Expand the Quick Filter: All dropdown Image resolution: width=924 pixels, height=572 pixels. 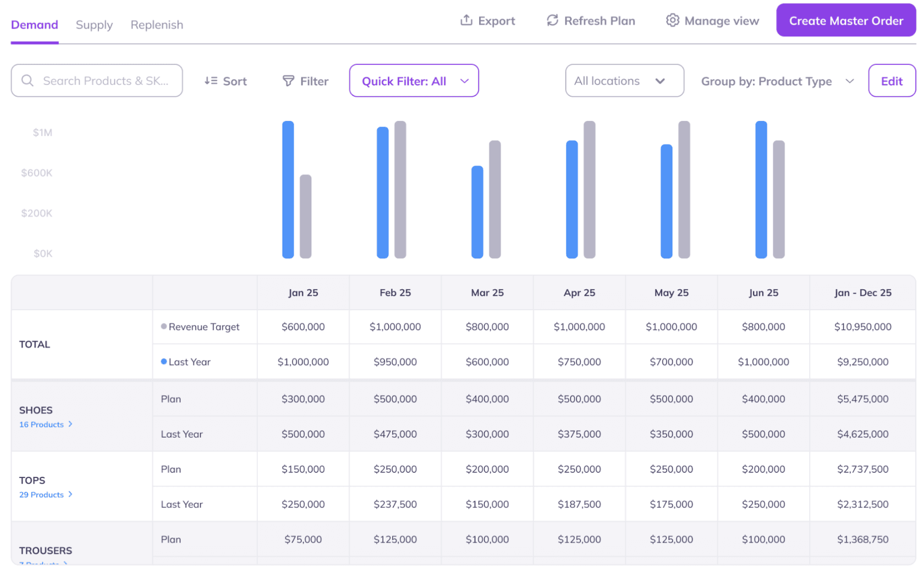click(414, 81)
